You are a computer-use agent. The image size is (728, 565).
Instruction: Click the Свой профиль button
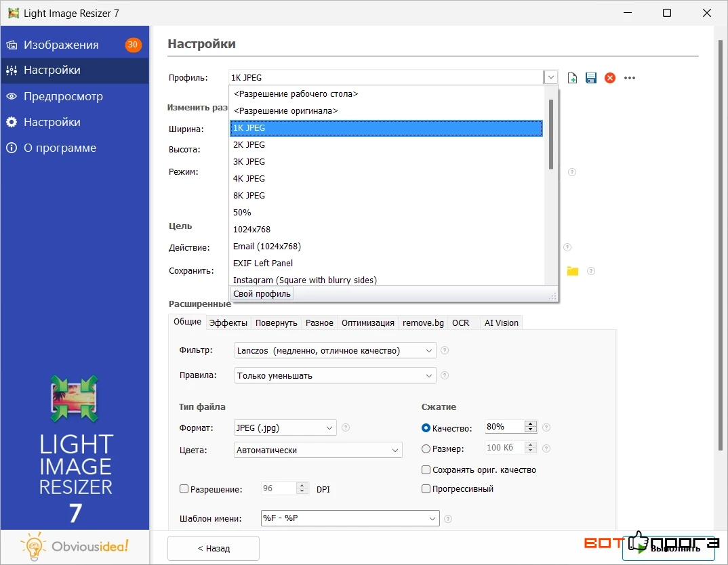point(262,293)
